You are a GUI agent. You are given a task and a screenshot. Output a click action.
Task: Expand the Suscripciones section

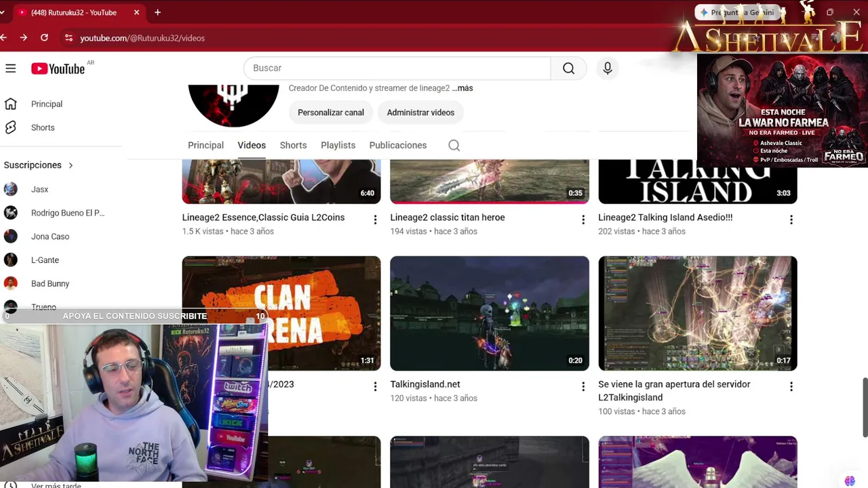[39, 165]
